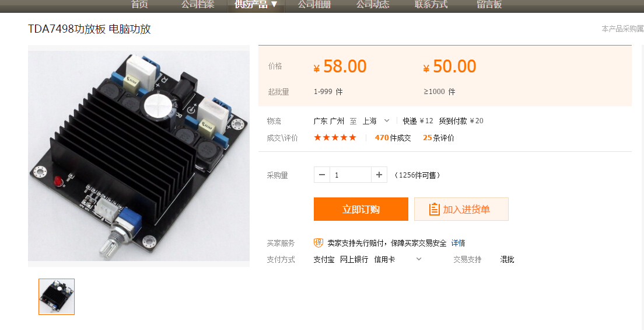Select the amplifier board thumbnail image
The image size is (644, 330).
click(x=57, y=297)
